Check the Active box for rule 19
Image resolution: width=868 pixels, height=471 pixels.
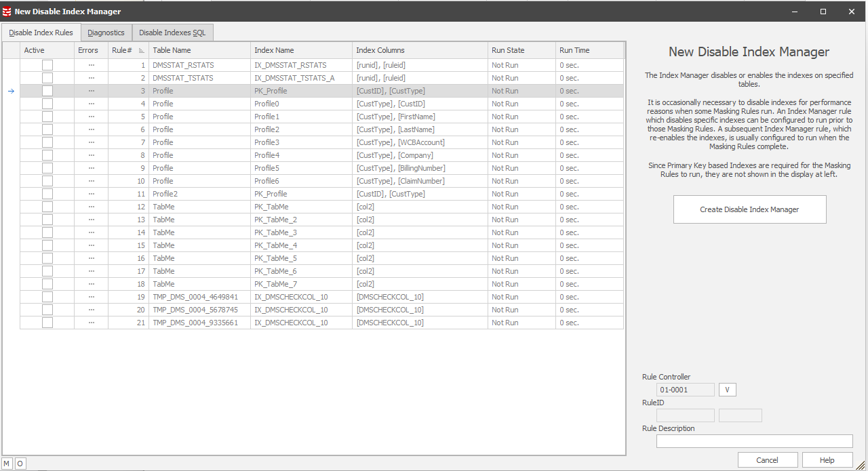pos(47,297)
